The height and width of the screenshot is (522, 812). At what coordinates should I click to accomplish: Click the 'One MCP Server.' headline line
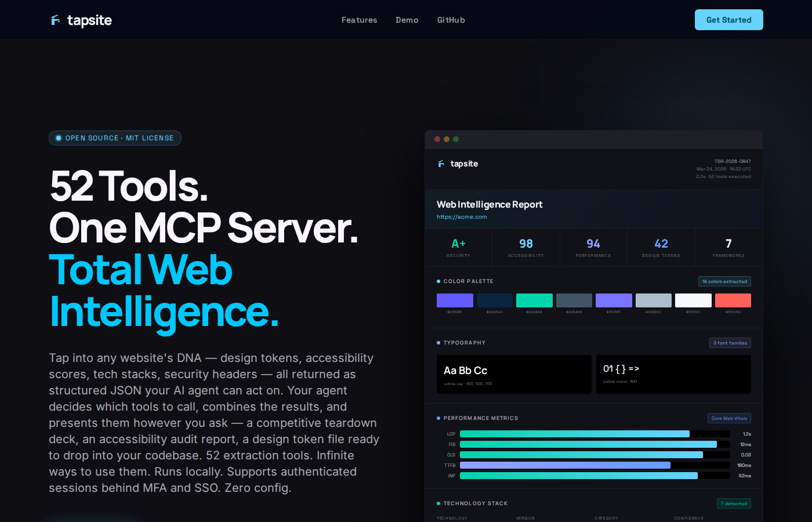click(x=204, y=228)
